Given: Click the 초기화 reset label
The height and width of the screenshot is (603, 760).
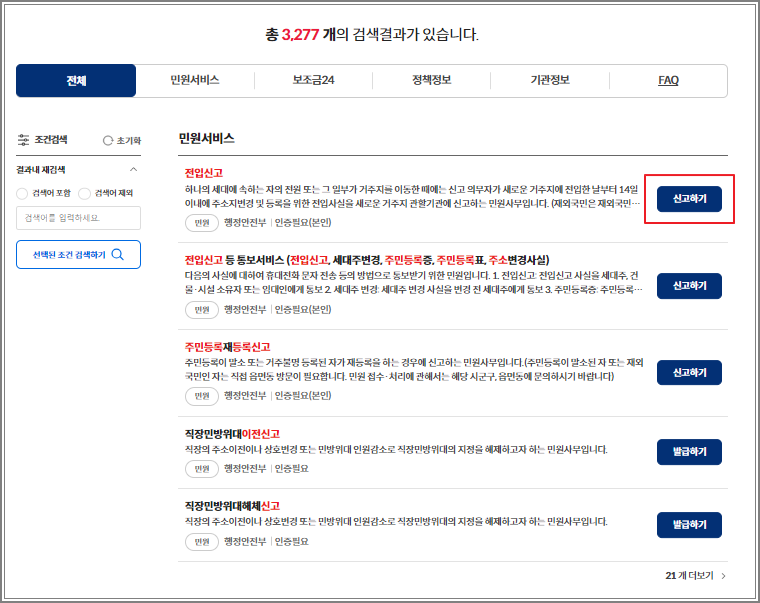Looking at the screenshot, I should point(128,141).
